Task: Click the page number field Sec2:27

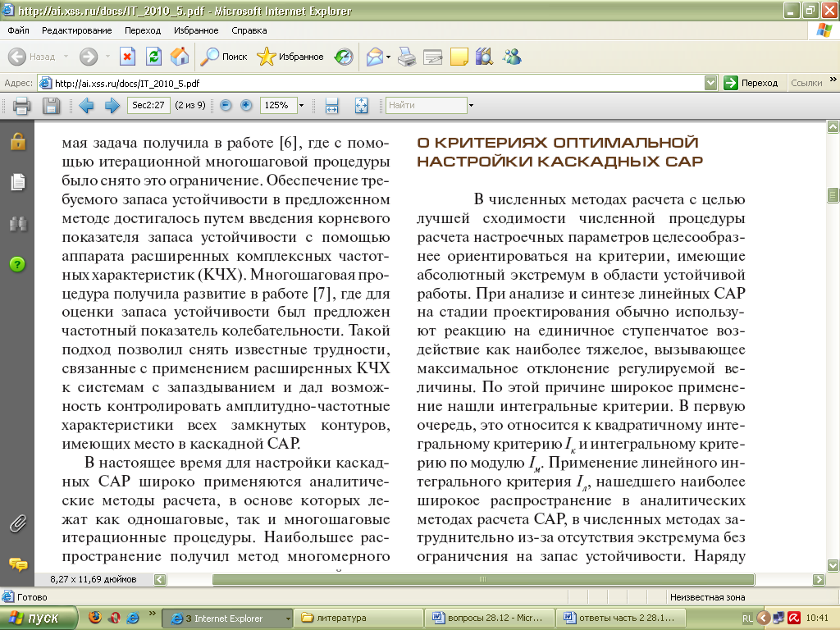Action: click(x=148, y=105)
